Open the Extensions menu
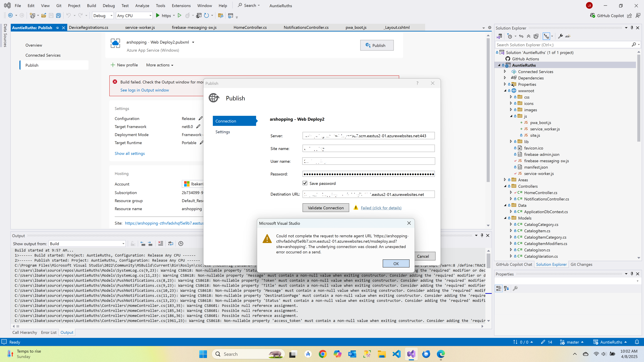The width and height of the screenshot is (644, 362). 181,6
